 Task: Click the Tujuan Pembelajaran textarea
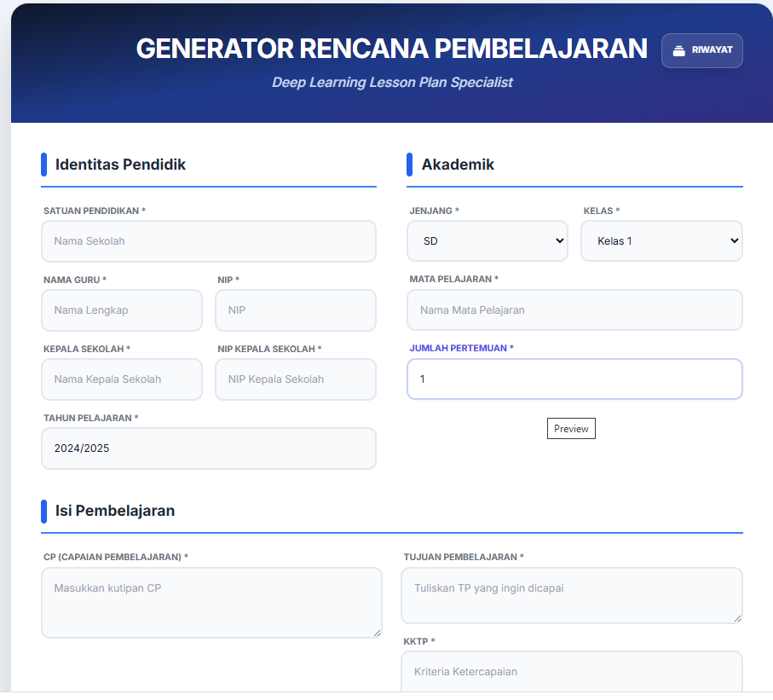click(571, 595)
